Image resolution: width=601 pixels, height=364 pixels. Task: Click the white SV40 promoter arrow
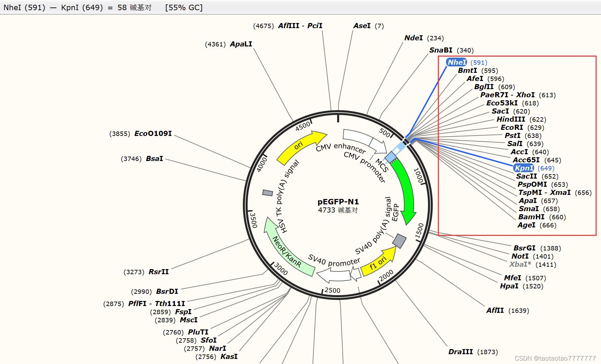334,275
